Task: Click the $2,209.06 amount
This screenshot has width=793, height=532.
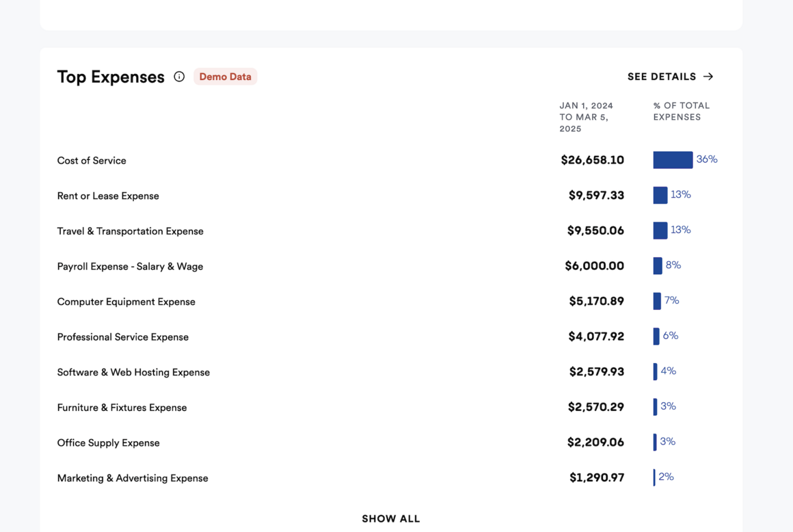Action: pos(595,442)
